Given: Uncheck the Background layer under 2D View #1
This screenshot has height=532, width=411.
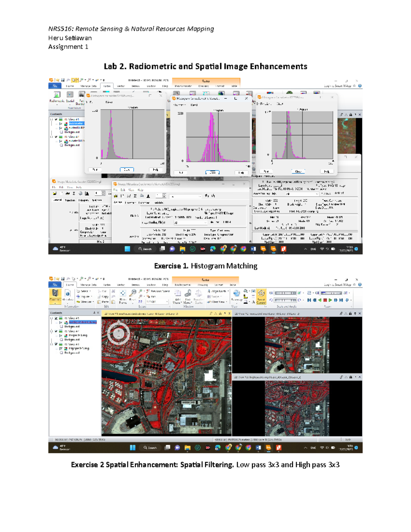Looking at the screenshot, I should click(x=61, y=326).
